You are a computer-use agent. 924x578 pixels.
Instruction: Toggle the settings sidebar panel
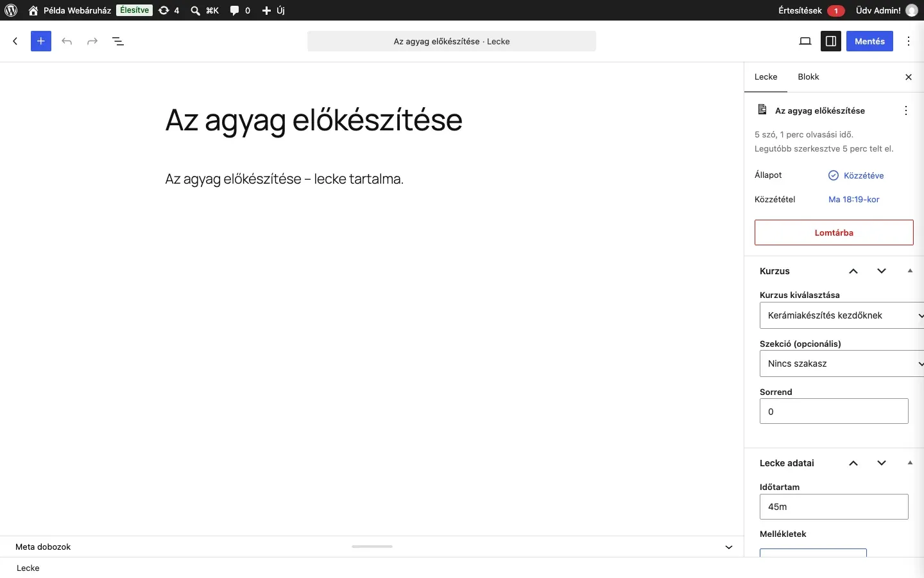point(832,41)
